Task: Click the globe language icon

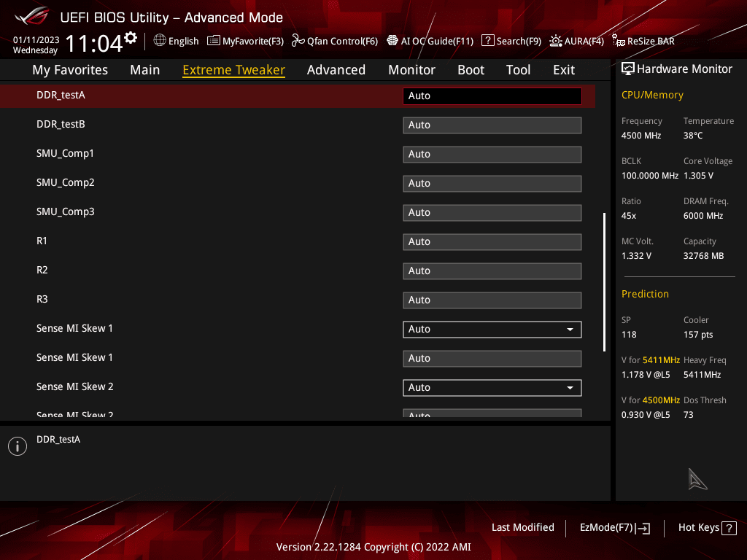Action: (160, 41)
